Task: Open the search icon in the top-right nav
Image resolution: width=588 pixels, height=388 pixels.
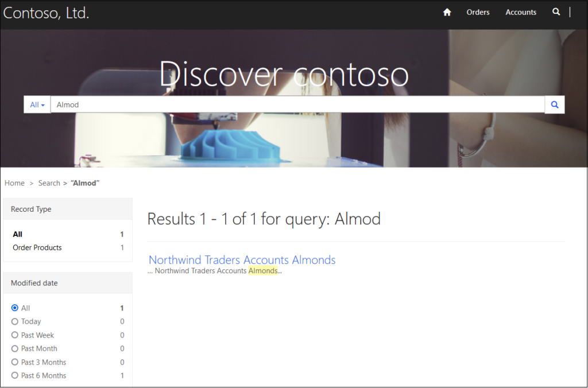Action: coord(556,11)
